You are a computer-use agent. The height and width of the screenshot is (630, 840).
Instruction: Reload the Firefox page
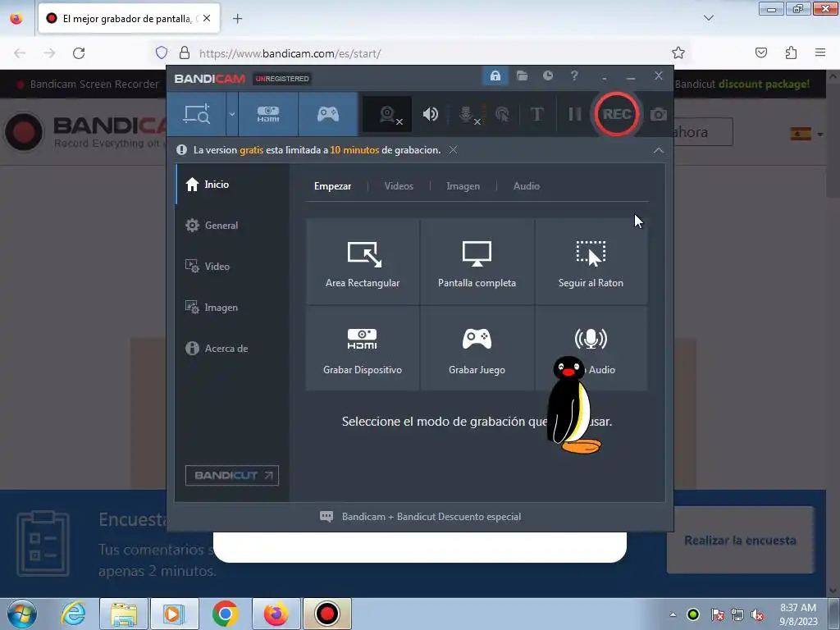[x=79, y=53]
